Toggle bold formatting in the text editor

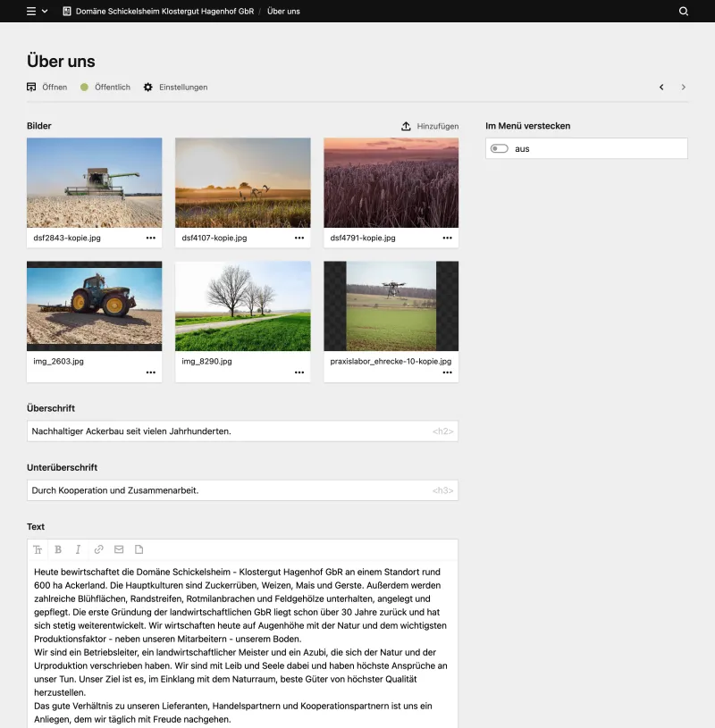[x=58, y=549]
